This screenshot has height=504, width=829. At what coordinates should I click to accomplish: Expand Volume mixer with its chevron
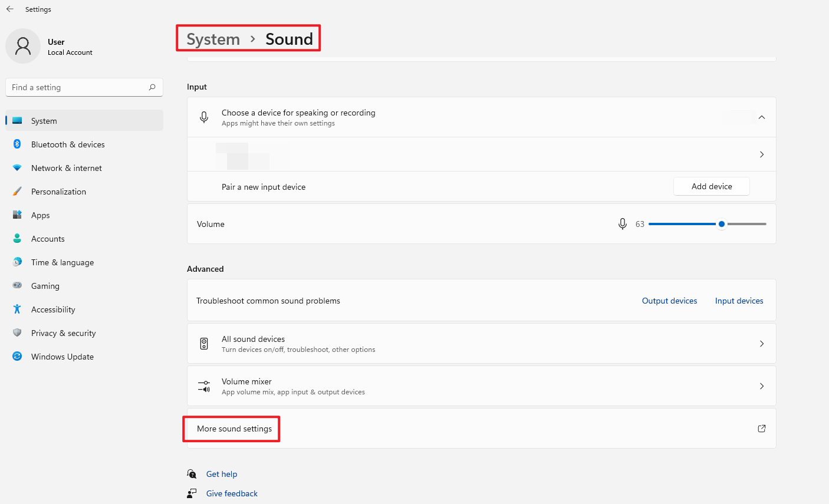(761, 386)
